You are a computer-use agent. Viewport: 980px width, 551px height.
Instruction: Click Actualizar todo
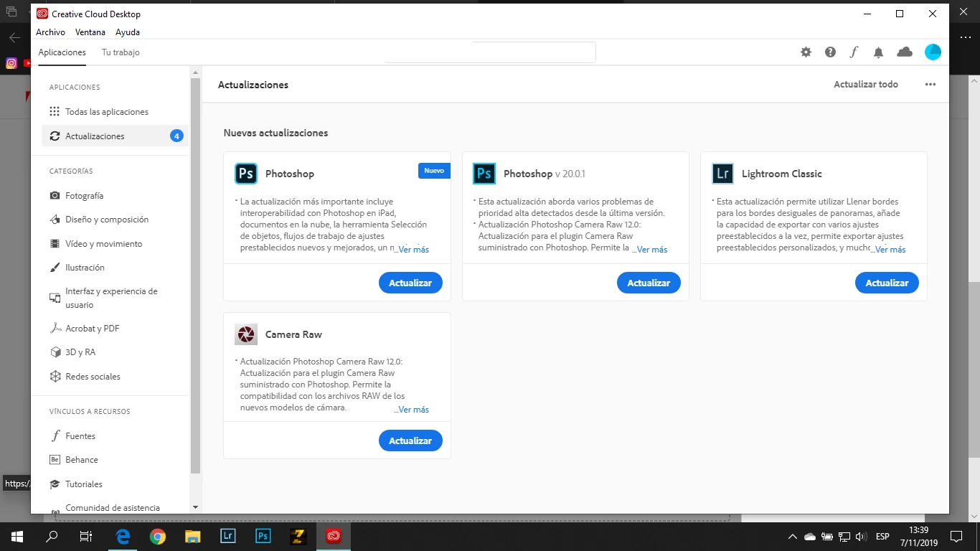(x=866, y=85)
